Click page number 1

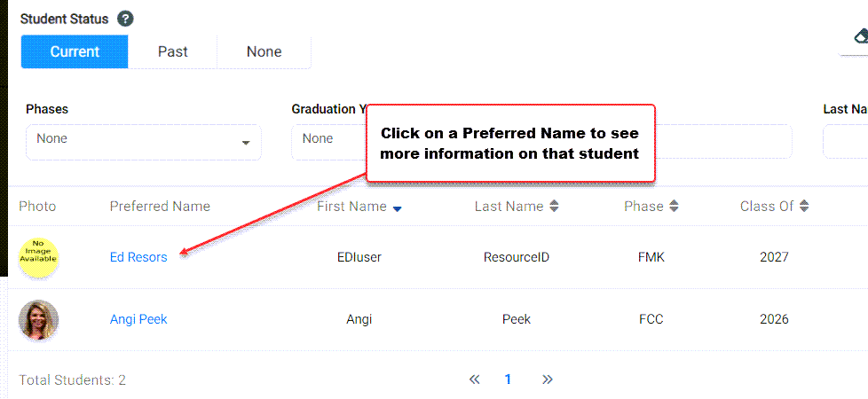coord(508,379)
